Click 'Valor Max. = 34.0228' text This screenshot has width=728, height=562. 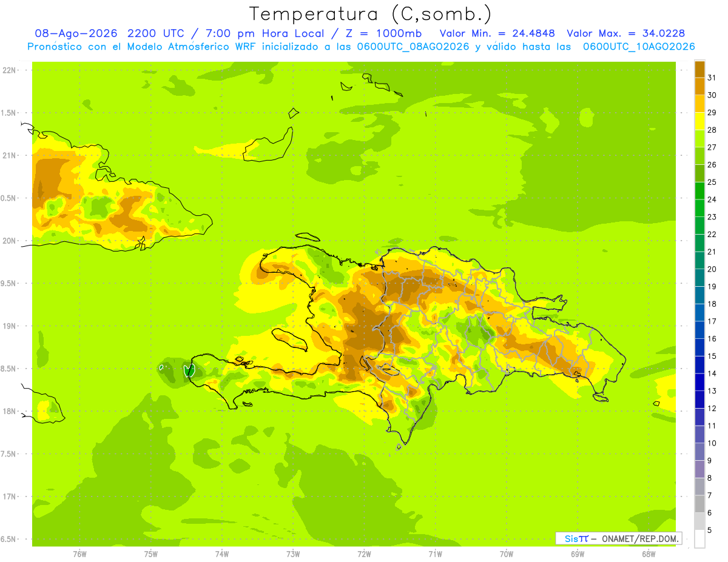(x=626, y=33)
